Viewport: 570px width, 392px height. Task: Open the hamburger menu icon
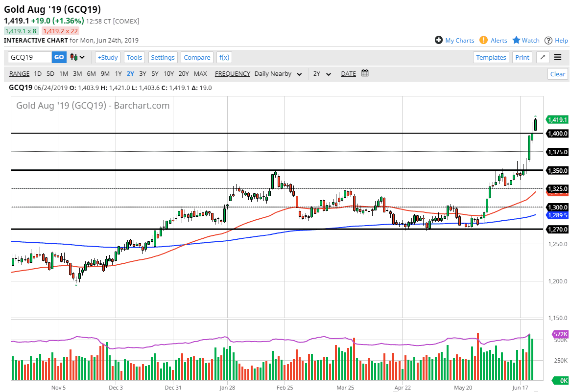(558, 57)
